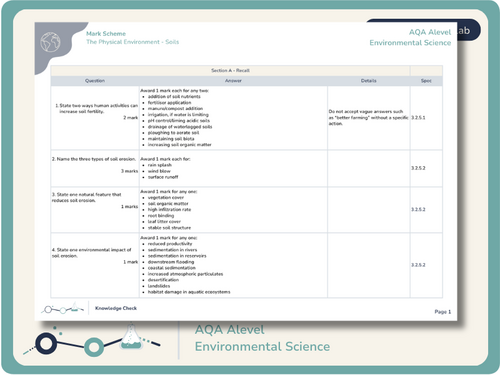Click the 'rain splash' bullet
Screen dimensions: 500x375
(160, 165)
